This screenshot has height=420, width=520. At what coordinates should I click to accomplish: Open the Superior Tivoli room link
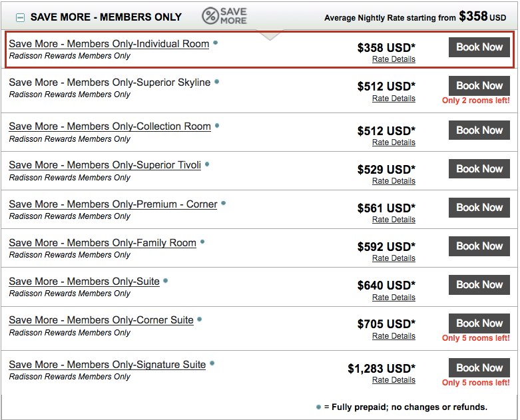(x=105, y=165)
